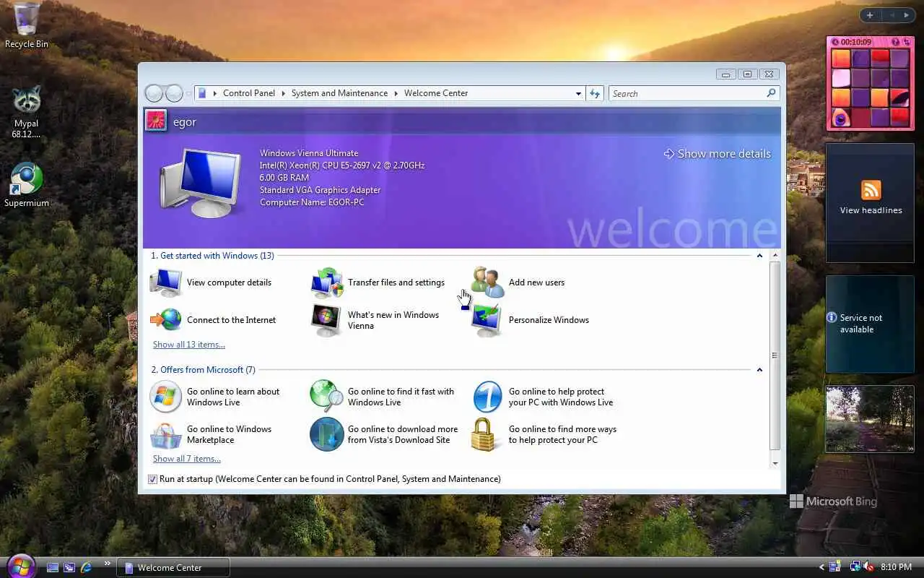Click the address bar Refresh button

pyautogui.click(x=594, y=93)
